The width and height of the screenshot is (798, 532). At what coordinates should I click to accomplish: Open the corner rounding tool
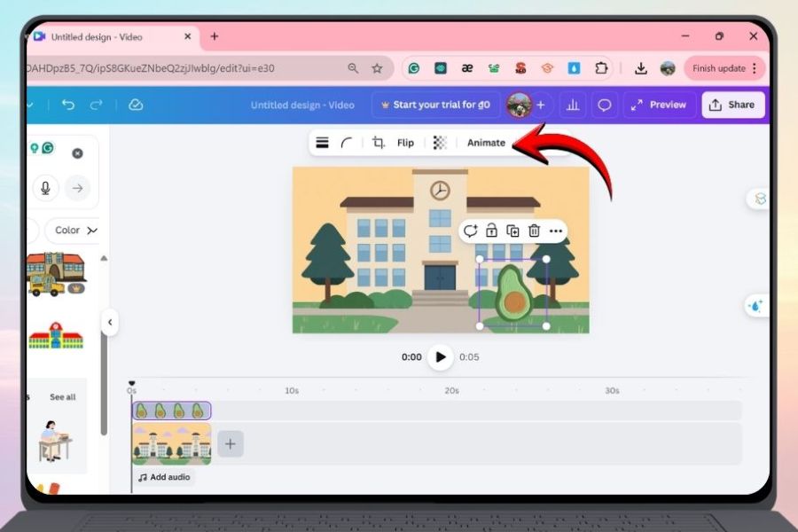[x=348, y=143]
